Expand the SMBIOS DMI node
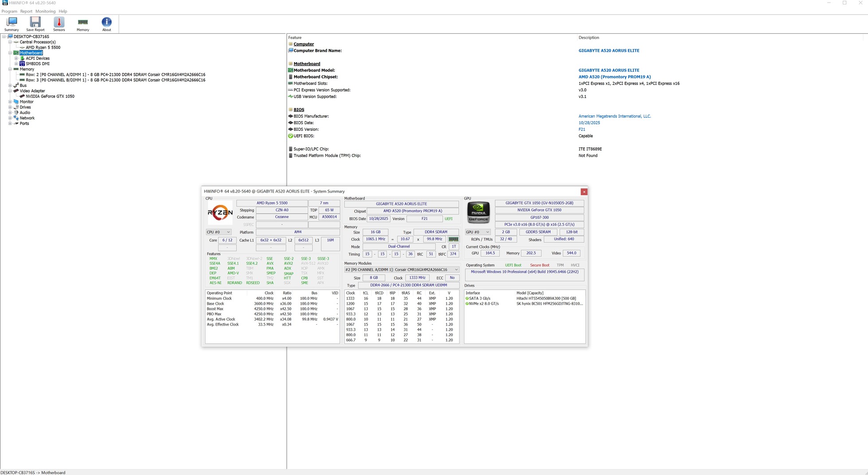 (x=16, y=64)
